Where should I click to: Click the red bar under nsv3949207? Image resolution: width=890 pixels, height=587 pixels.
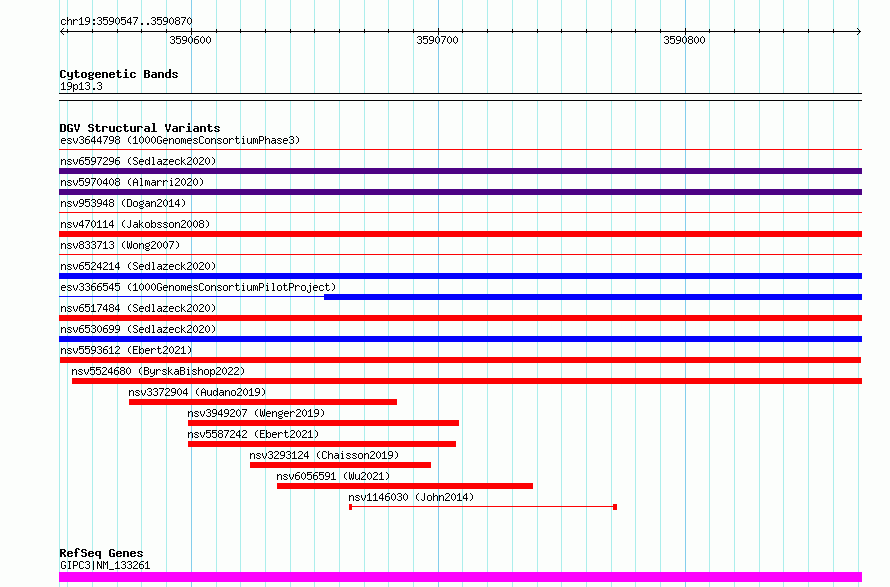[323, 423]
